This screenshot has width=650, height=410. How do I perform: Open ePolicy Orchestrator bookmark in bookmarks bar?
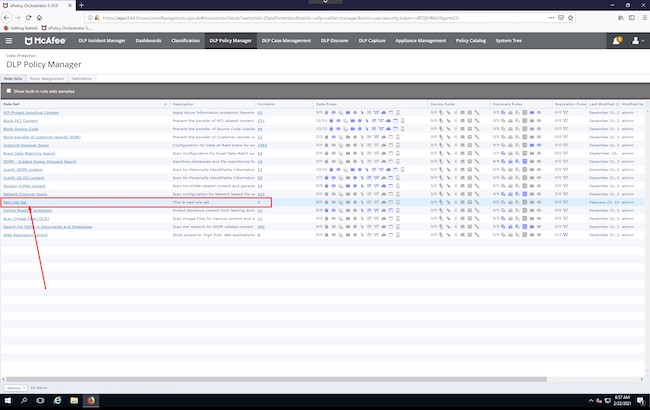pyautogui.click(x=67, y=28)
